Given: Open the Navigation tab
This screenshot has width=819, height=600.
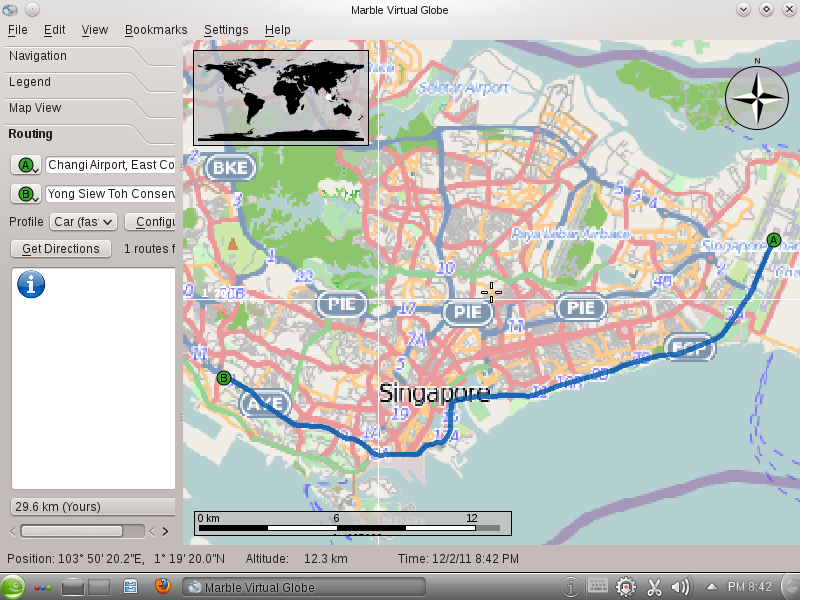Looking at the screenshot, I should tap(38, 56).
